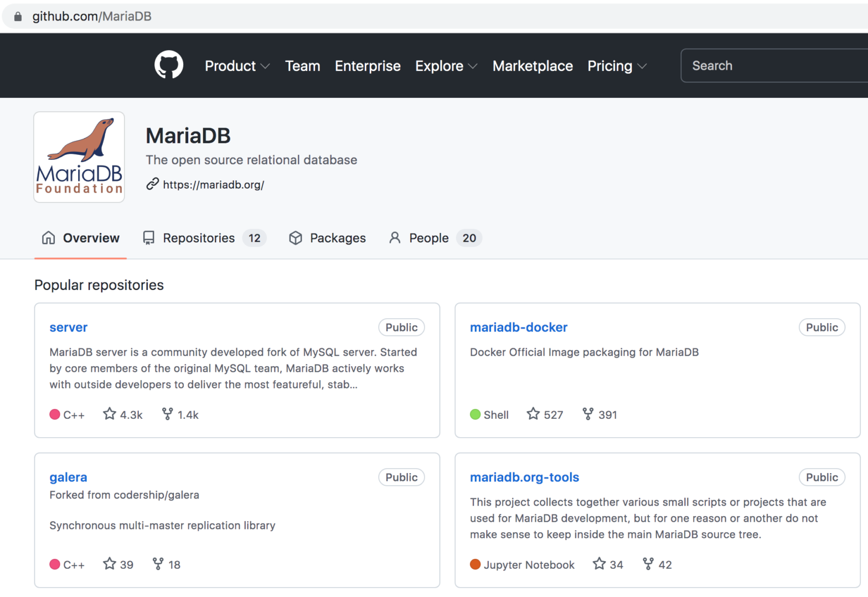The height and width of the screenshot is (597, 868).
Task: Visit the https://mariadb.org/ website link
Action: tap(214, 185)
